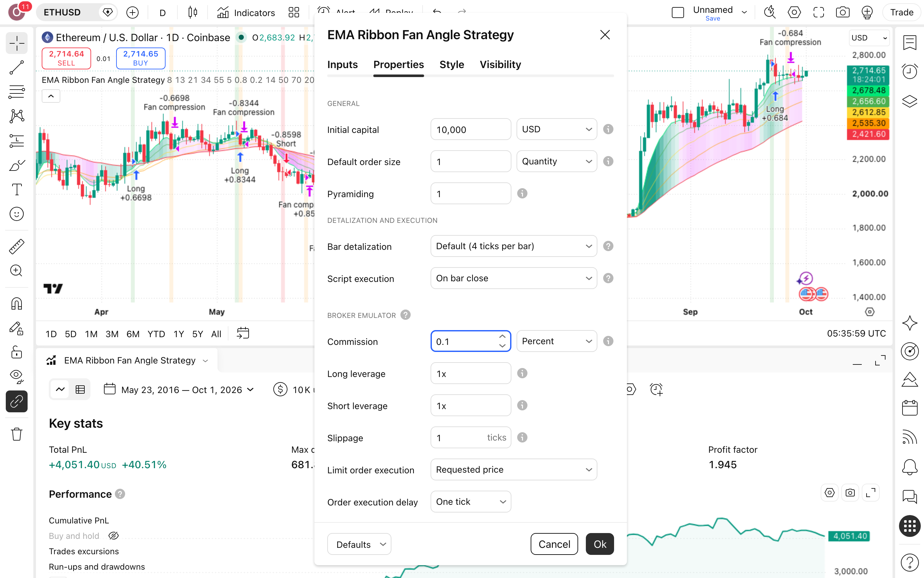924x578 pixels.
Task: Open the Fibonacci retracement tools
Action: point(16,92)
